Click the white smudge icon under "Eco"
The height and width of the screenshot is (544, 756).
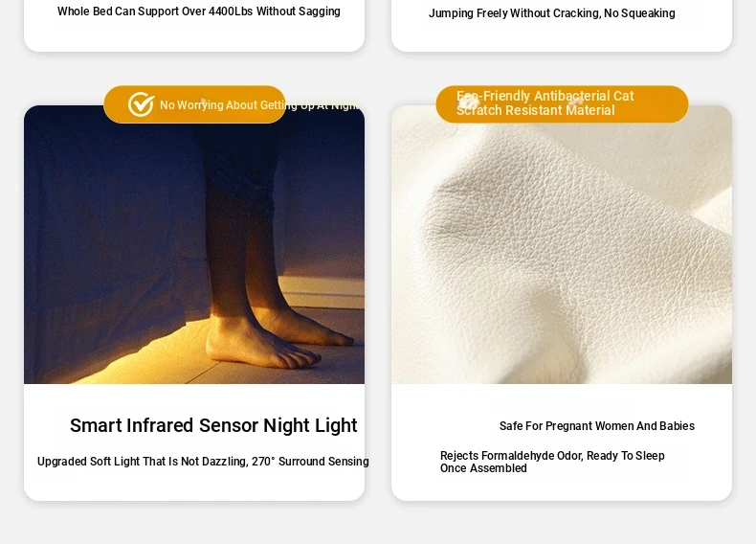tap(468, 102)
